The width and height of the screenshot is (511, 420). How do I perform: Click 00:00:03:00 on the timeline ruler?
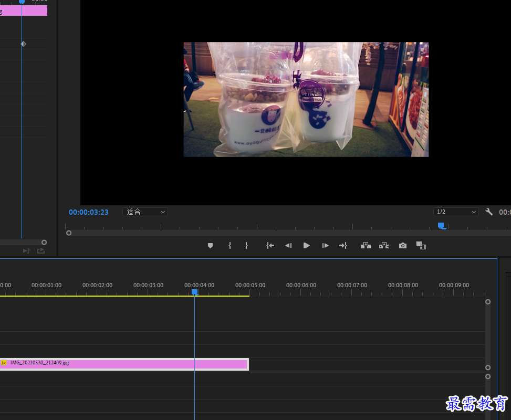point(148,285)
